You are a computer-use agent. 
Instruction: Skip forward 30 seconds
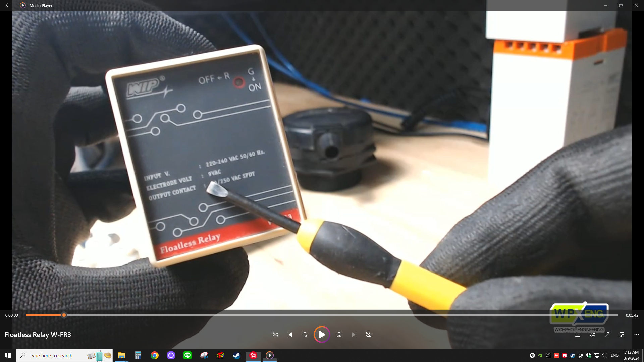[x=339, y=335]
